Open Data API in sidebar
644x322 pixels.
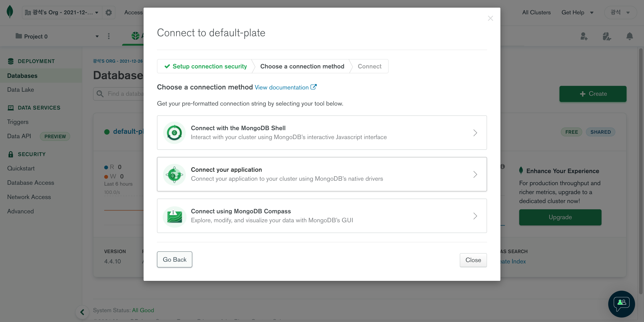[19, 136]
